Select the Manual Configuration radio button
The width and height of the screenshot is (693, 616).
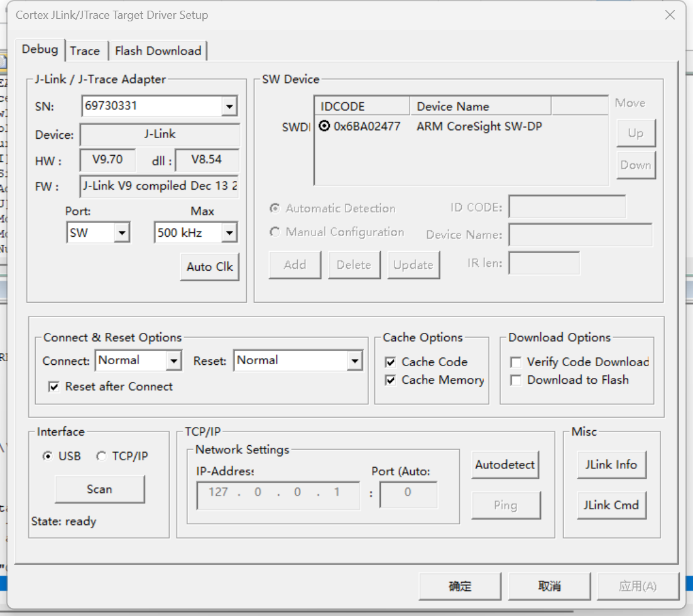coord(275,232)
